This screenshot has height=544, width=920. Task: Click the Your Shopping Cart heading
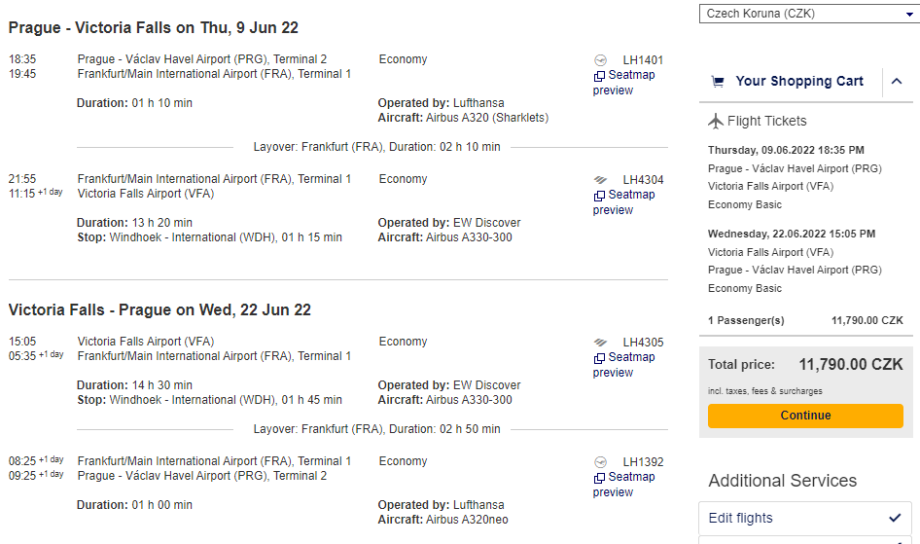pyautogui.click(x=799, y=82)
